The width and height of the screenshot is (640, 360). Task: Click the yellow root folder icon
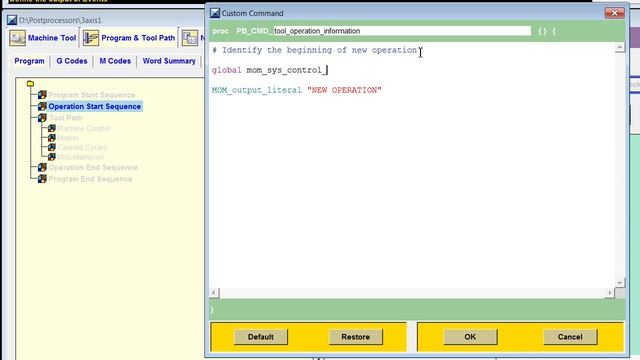tap(30, 84)
